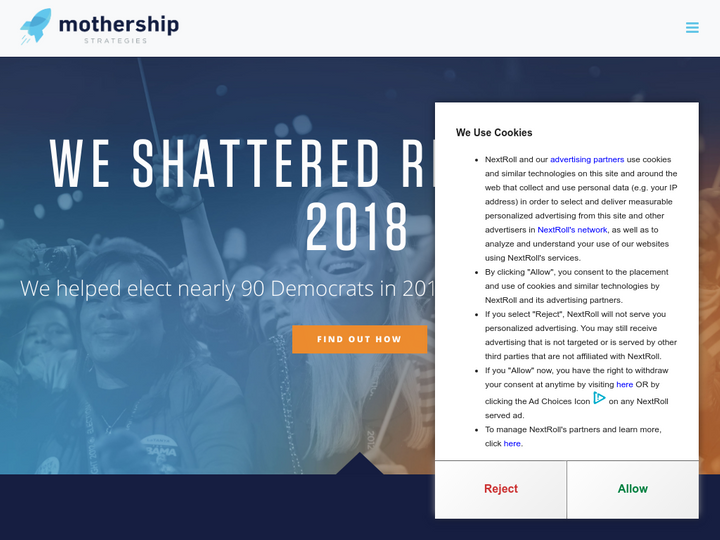Viewport: 720px width, 540px height.
Task: Reject cookies in the consent dialog
Action: [x=501, y=489]
